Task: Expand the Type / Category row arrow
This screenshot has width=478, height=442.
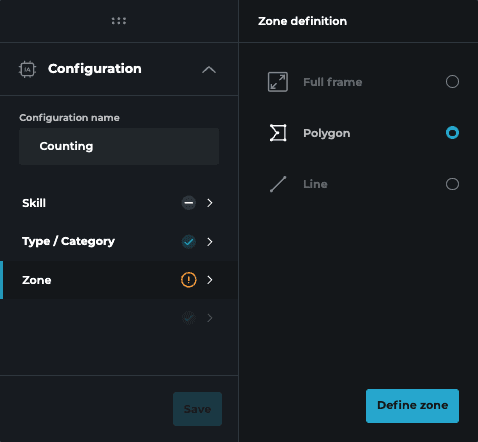Action: tap(210, 242)
